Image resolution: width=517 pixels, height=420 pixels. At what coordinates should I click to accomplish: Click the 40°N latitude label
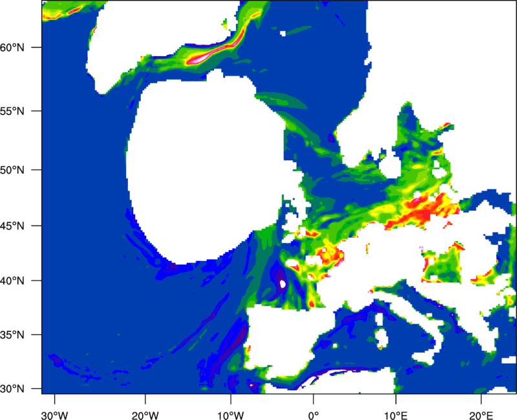tap(12, 281)
